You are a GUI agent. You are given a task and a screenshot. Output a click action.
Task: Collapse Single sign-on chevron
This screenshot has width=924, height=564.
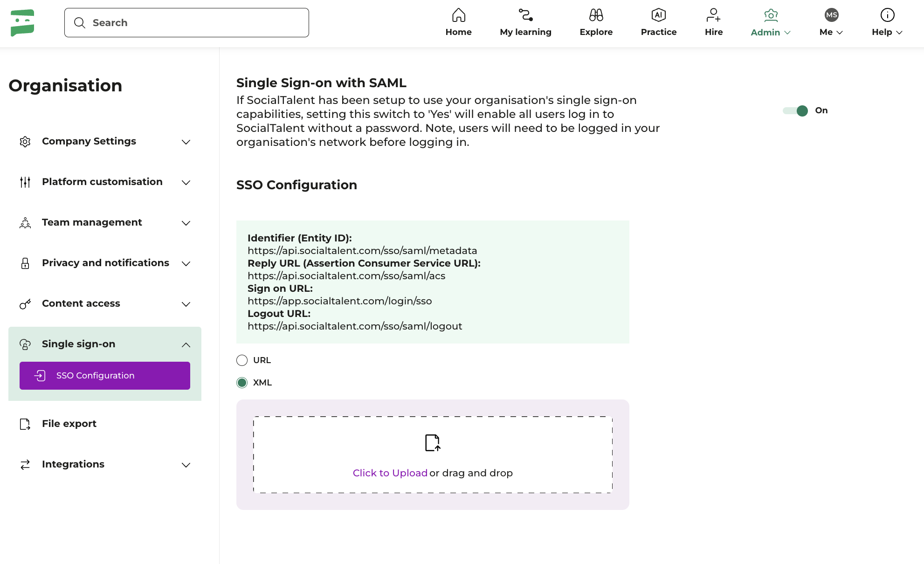pos(186,345)
